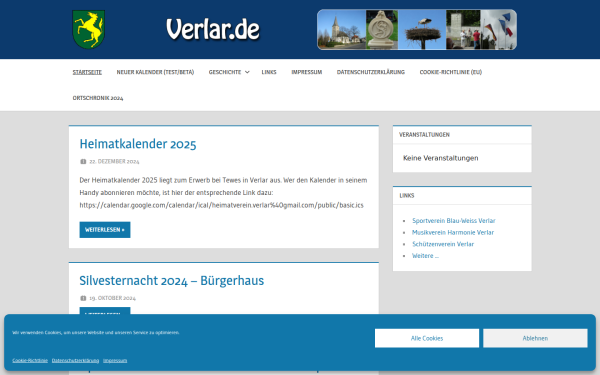Click the Google calendar ics URL text
The width and height of the screenshot is (600, 375).
click(222, 205)
